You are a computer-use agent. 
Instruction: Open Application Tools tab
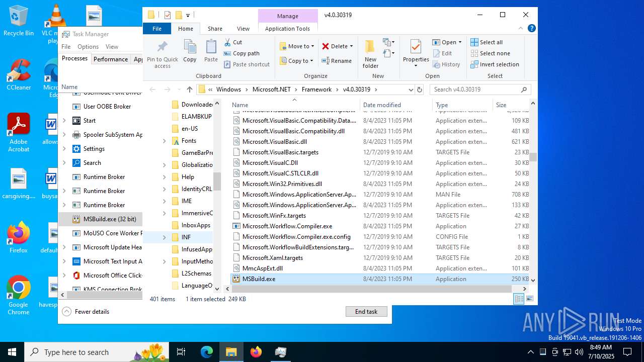287,29
